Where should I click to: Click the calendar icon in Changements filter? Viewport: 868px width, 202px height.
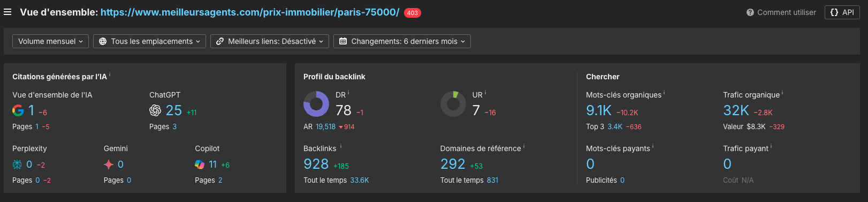pos(343,41)
